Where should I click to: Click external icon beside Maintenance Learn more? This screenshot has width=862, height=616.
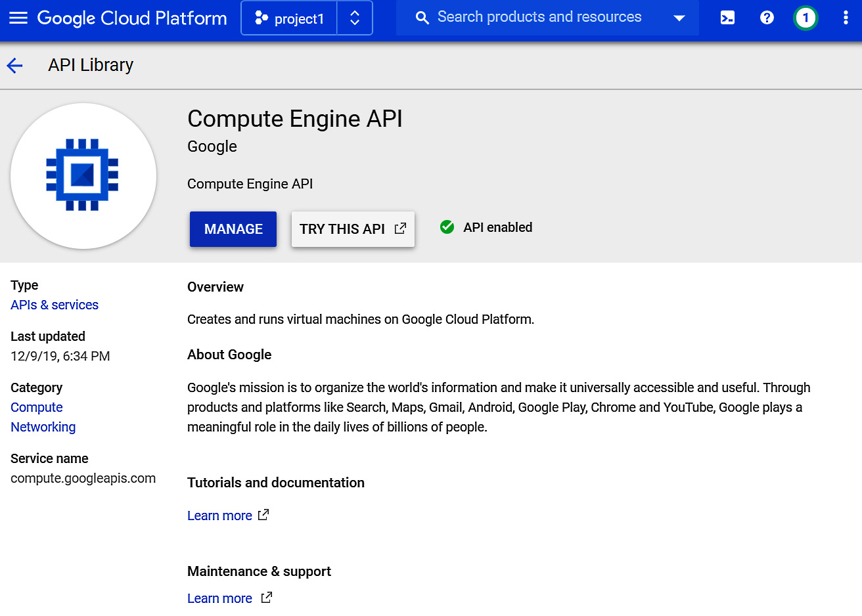click(266, 598)
